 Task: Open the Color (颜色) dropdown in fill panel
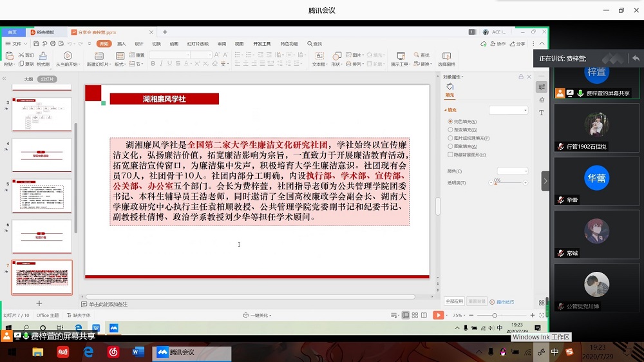(x=512, y=171)
